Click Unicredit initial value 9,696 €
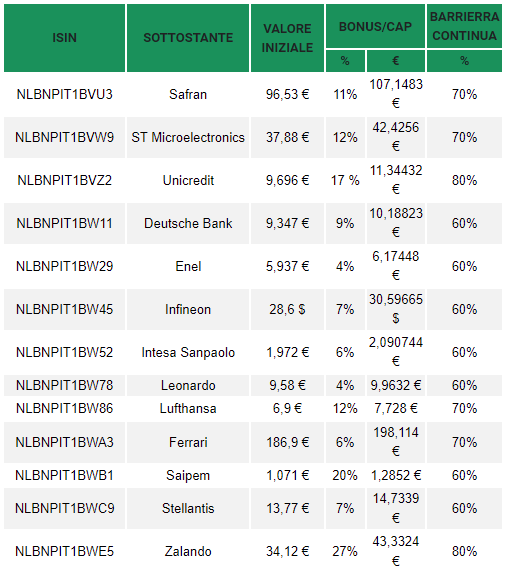Image resolution: width=505 pixels, height=571 pixels. pos(287,180)
